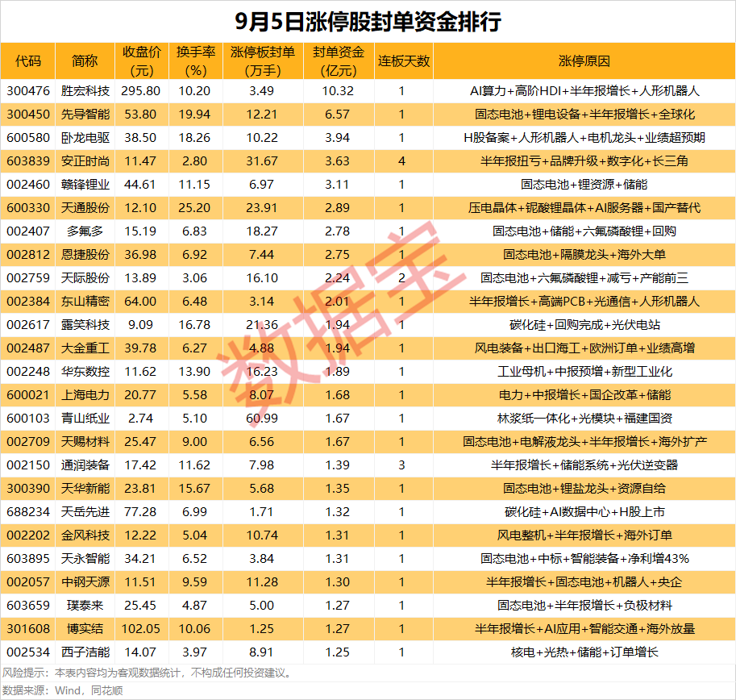Select stock name 上海电力
Image resolution: width=736 pixels, height=700 pixels.
pyautogui.click(x=85, y=395)
